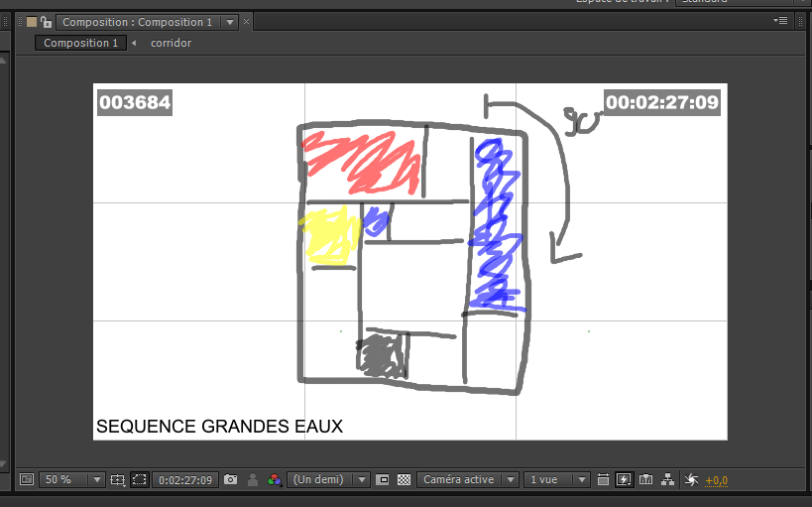Toggle region of interest button
This screenshot has width=812, height=507.
pos(382,479)
